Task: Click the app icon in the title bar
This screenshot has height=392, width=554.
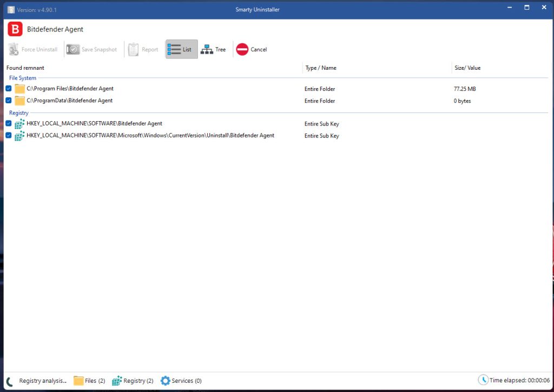Action: tap(11, 10)
